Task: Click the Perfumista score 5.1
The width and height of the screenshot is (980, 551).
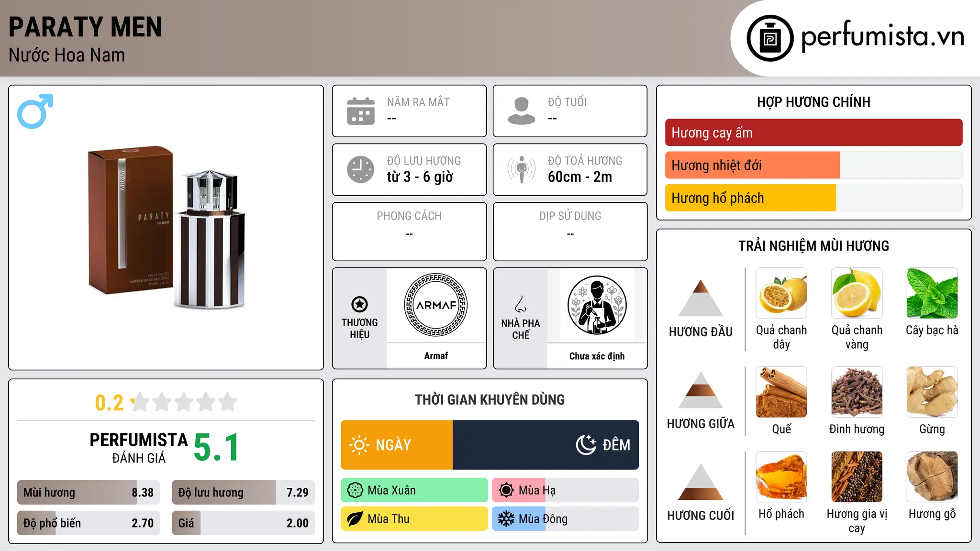Action: coord(216,447)
